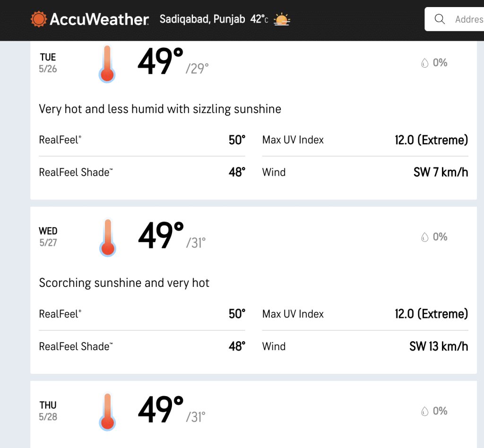The width and height of the screenshot is (484, 448).
Task: Click the AccuWeather sun logo icon
Action: 39,19
